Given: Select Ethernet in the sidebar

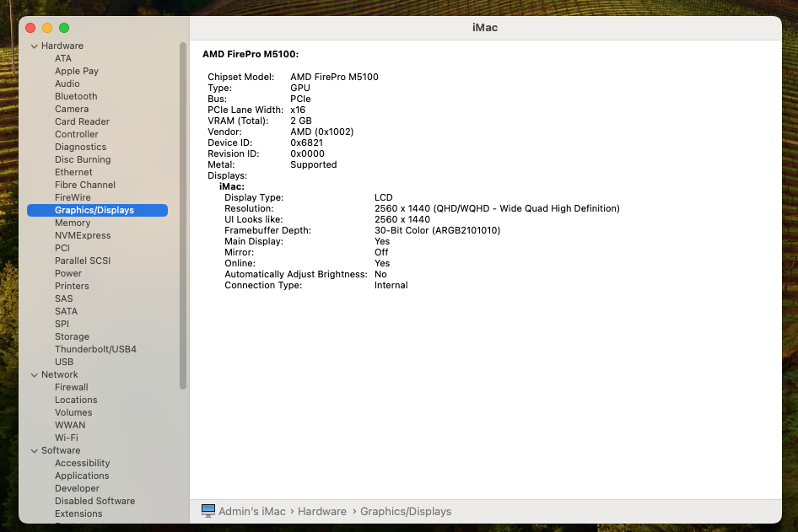Looking at the screenshot, I should click(73, 173).
